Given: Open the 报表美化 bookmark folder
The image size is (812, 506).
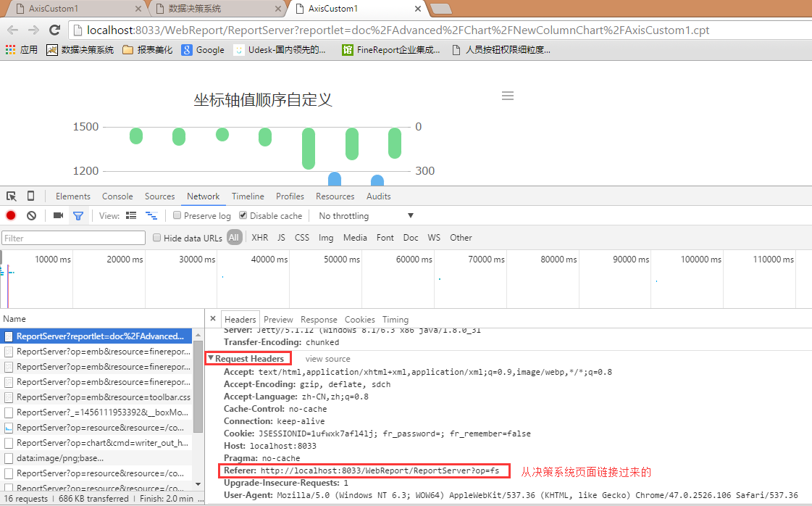Looking at the screenshot, I should pos(148,50).
